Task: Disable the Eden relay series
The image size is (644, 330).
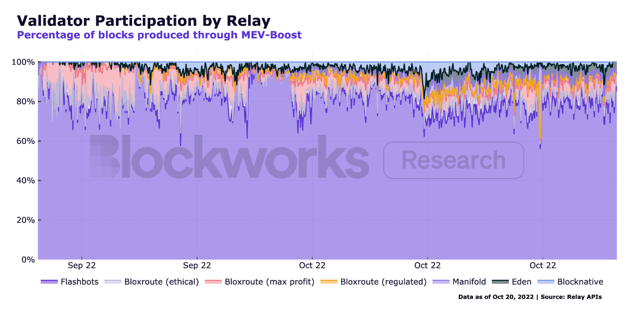Action: 522,282
